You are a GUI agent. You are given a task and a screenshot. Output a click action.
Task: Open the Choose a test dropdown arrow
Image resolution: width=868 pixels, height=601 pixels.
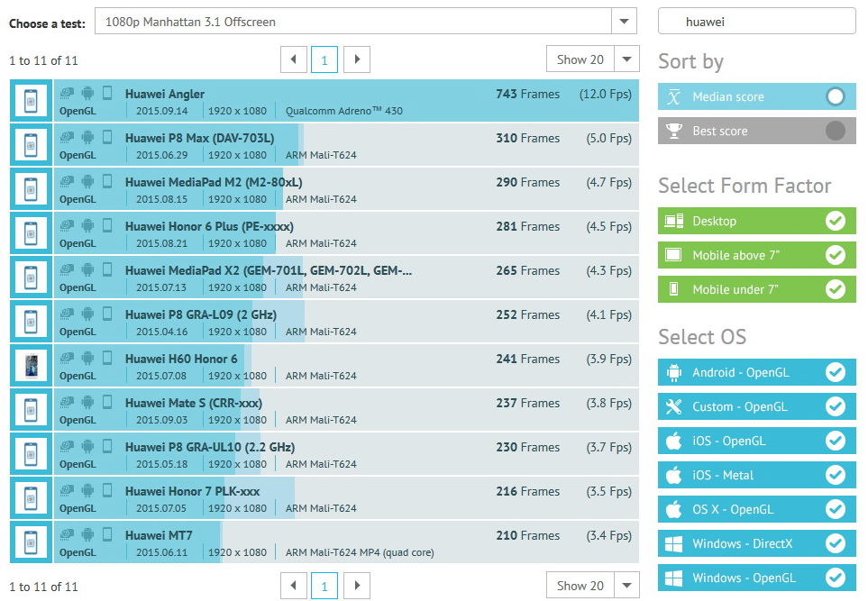tap(624, 22)
